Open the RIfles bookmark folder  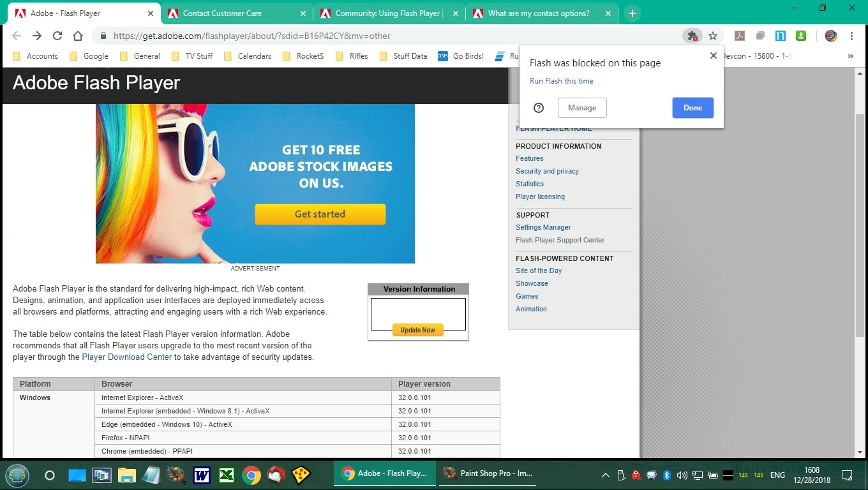(x=352, y=56)
